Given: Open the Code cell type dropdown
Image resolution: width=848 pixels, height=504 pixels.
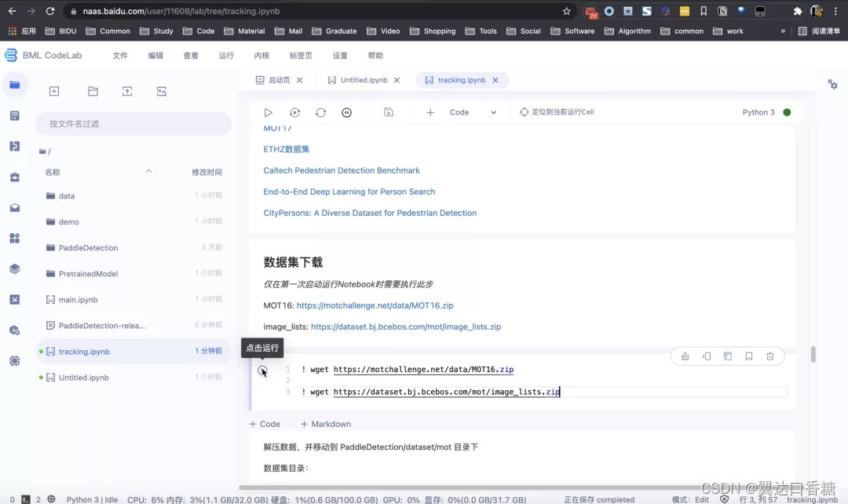Looking at the screenshot, I should pos(471,112).
